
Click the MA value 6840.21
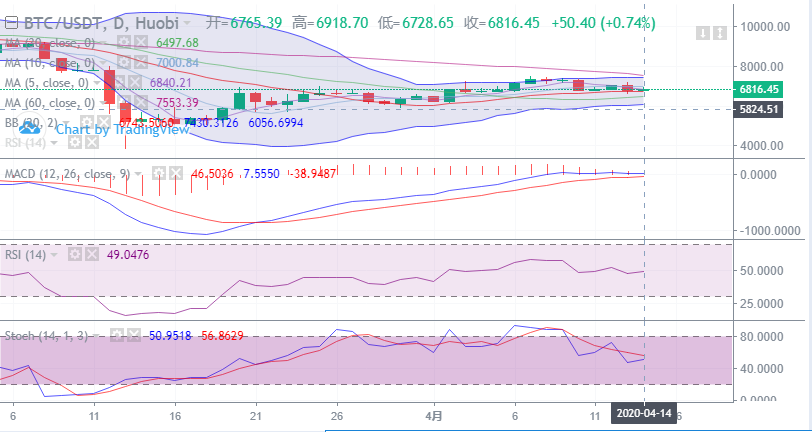[x=172, y=82]
